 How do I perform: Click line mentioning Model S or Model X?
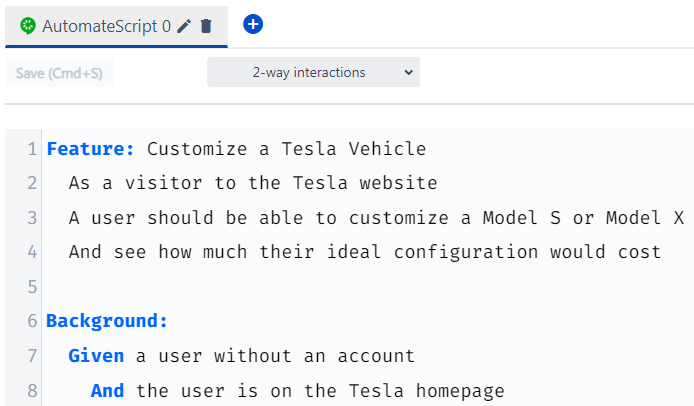tap(376, 218)
